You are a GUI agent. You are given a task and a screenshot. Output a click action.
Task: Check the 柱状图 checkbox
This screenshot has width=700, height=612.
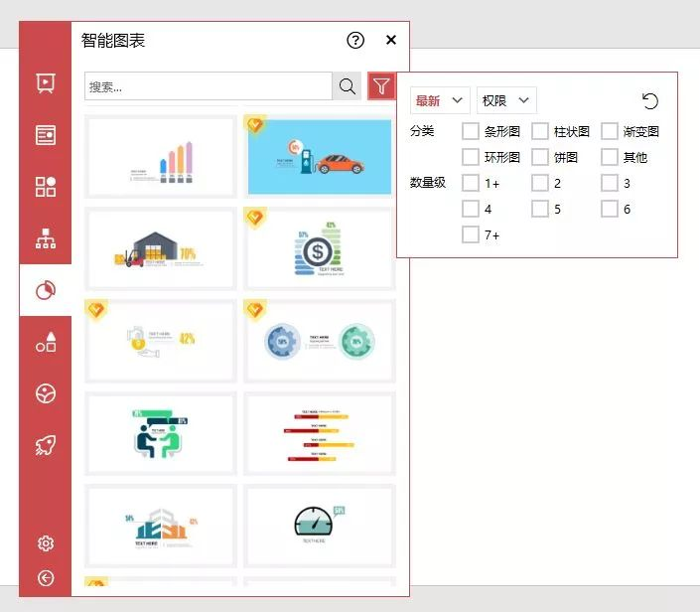pyautogui.click(x=540, y=131)
